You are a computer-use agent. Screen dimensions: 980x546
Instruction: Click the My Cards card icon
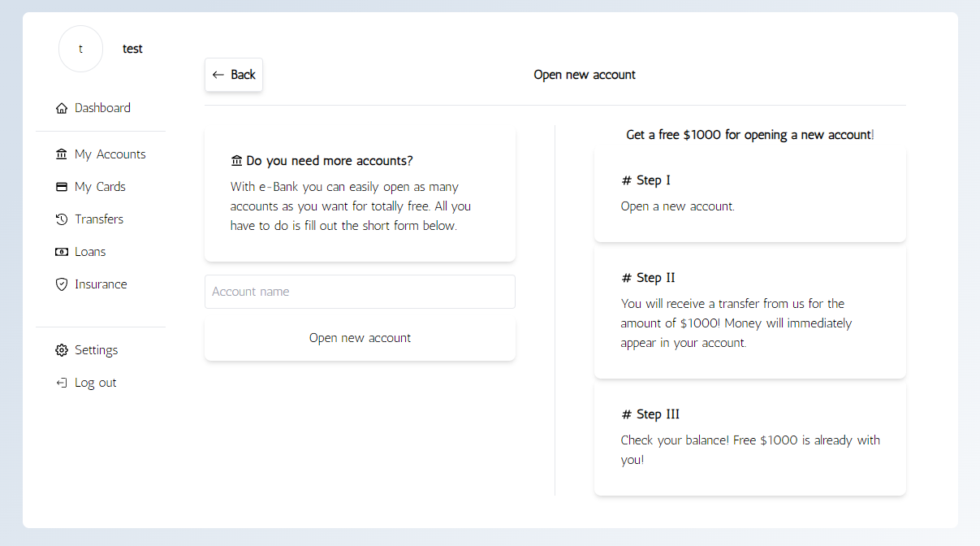(61, 186)
